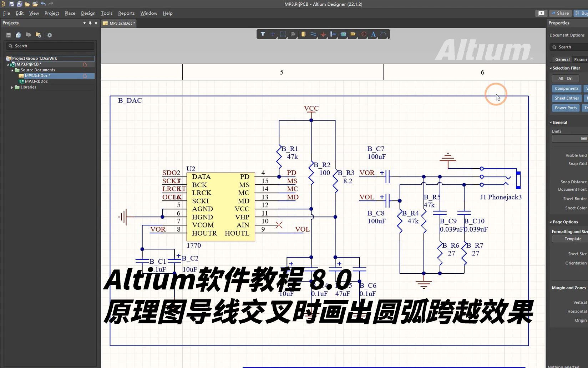The width and height of the screenshot is (588, 368).
Task: Select the place part icon on the active bar
Action: [x=303, y=34]
